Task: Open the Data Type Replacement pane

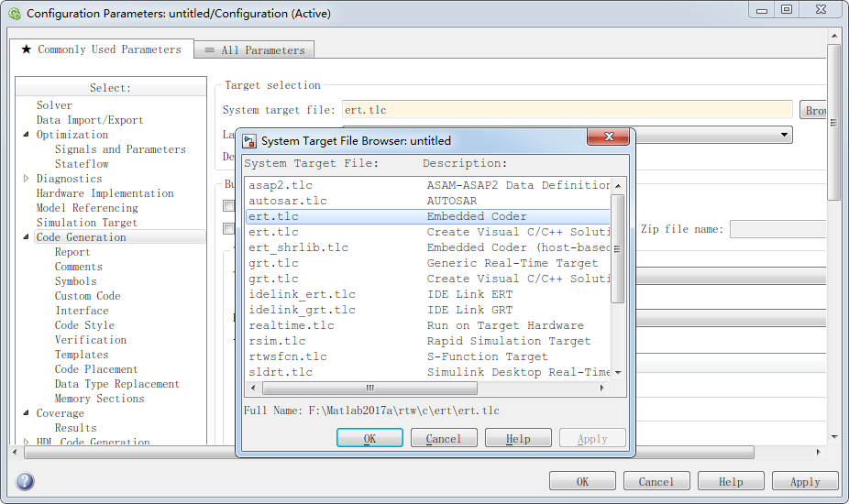Action: [117, 383]
